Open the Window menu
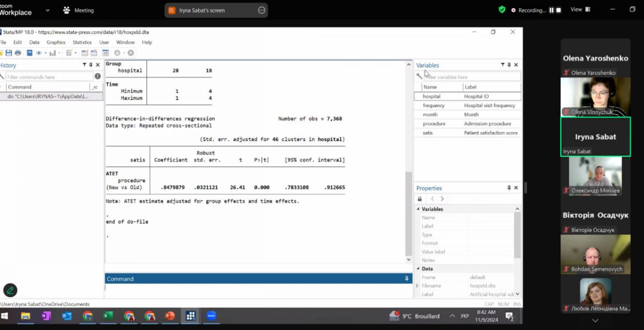The height and width of the screenshot is (330, 644). coord(125,42)
